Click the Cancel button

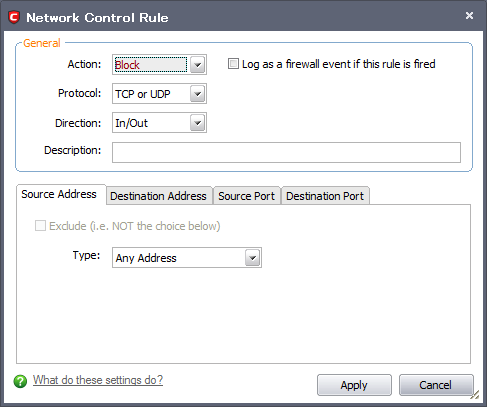tap(435, 385)
